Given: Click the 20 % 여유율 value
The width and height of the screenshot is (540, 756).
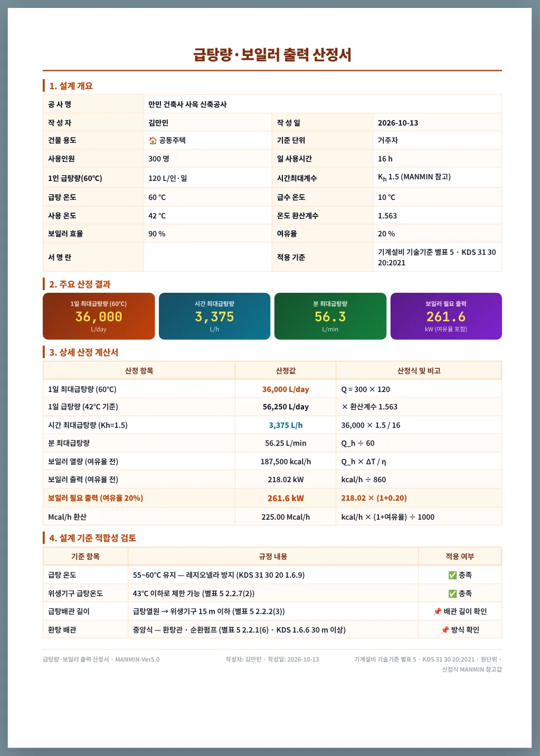Looking at the screenshot, I should (x=386, y=234).
